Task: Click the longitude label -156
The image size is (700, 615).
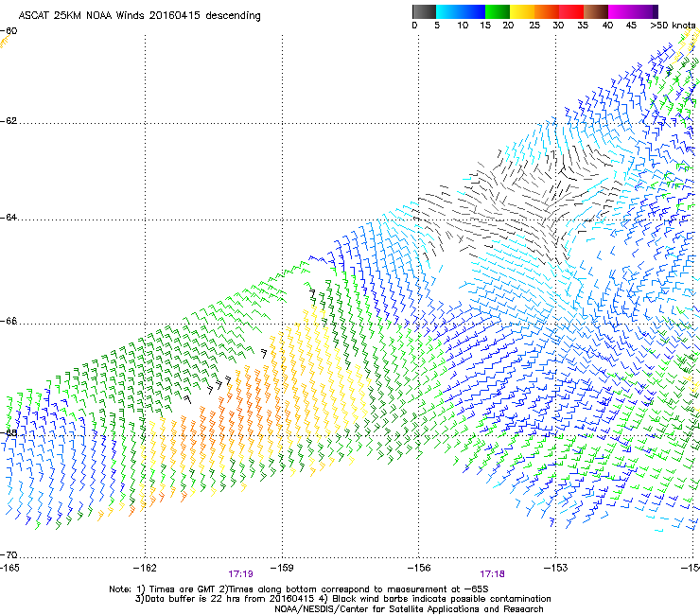Action: point(419,568)
